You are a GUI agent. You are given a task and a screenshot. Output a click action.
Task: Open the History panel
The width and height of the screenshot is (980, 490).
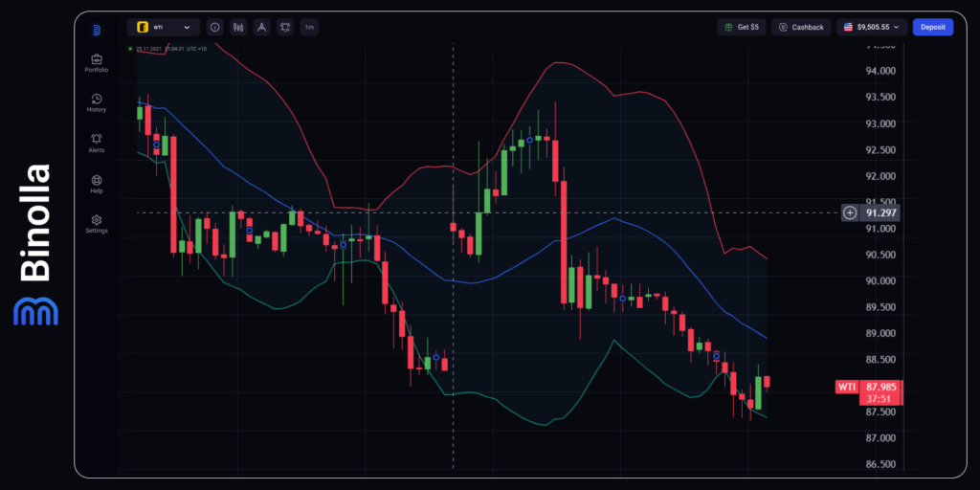(x=97, y=103)
